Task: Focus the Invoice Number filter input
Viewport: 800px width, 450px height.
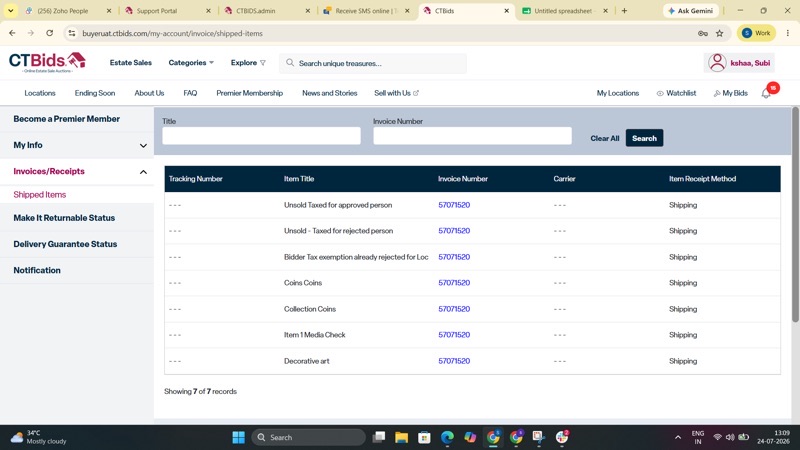Action: (x=472, y=136)
